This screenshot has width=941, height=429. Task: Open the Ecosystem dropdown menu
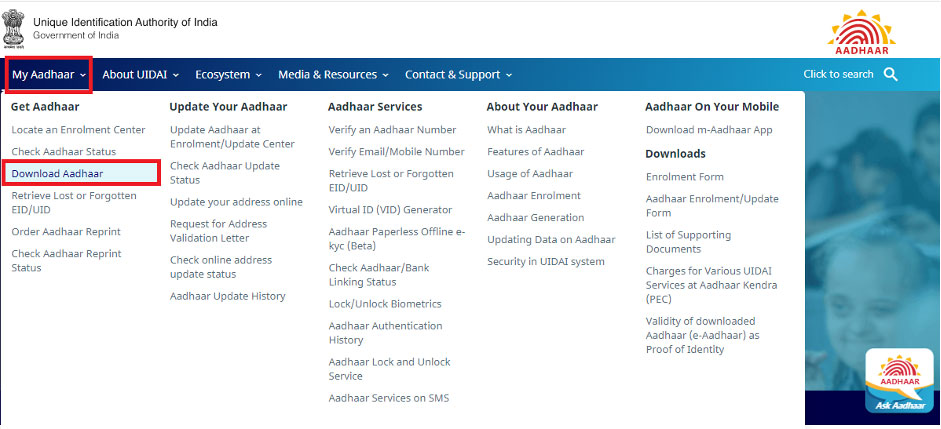(x=229, y=75)
